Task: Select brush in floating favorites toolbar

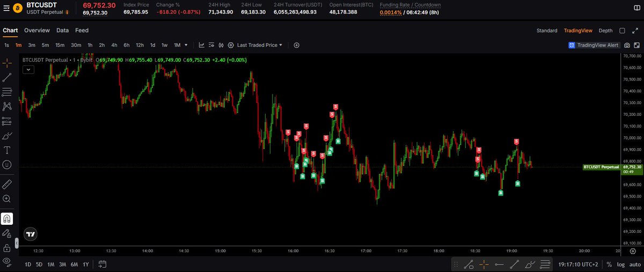Action: 530,264
